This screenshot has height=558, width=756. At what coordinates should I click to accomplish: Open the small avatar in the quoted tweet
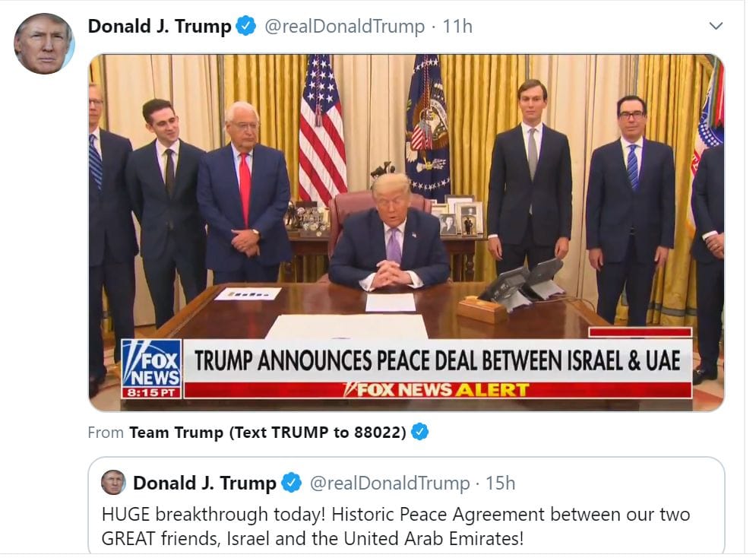[x=113, y=482]
